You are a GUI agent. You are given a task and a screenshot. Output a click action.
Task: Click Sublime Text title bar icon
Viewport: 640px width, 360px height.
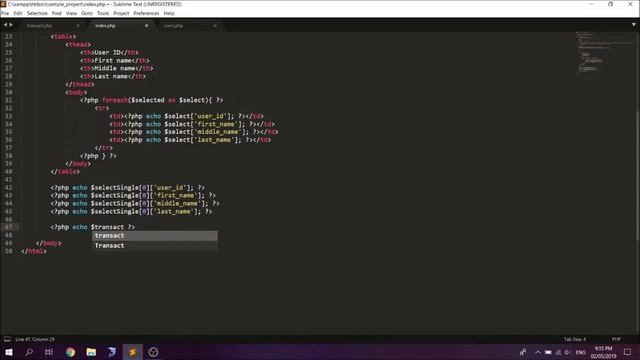pos(3,4)
